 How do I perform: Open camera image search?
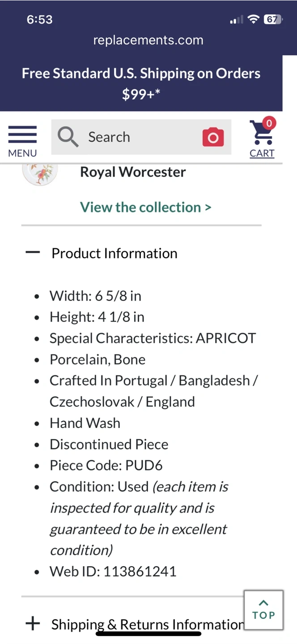213,137
